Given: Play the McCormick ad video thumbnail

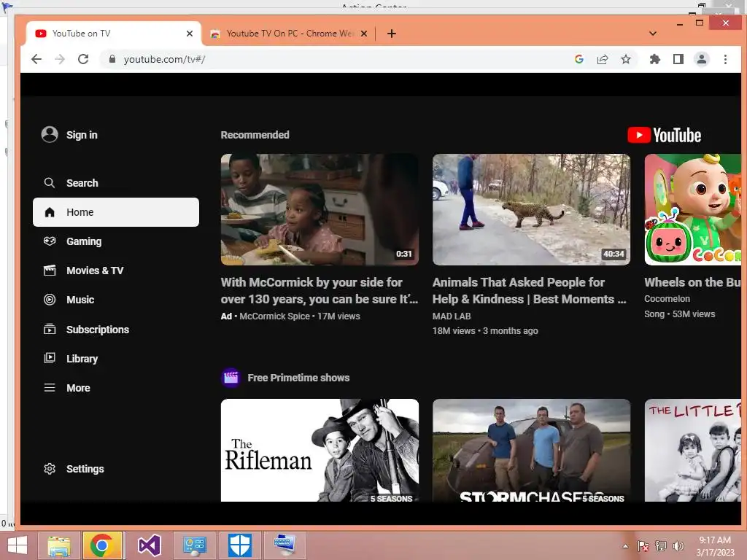Looking at the screenshot, I should [320, 209].
